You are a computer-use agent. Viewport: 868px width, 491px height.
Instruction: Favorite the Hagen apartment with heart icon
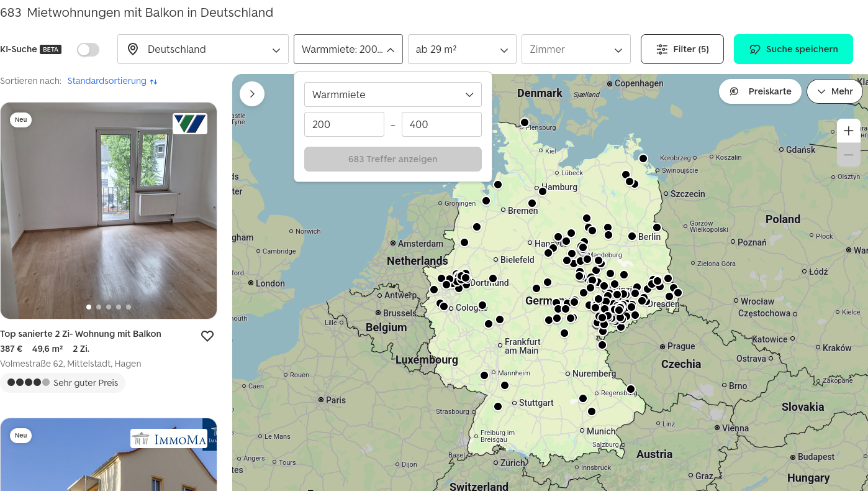pos(207,336)
